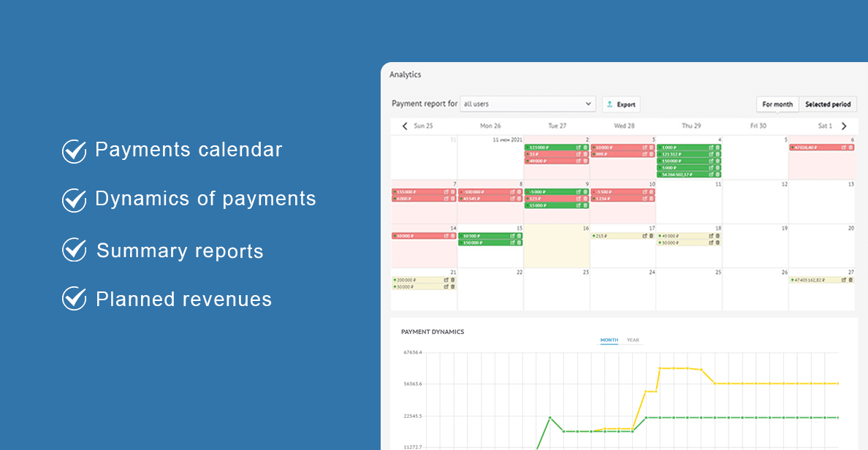The height and width of the screenshot is (450, 868).
Task: Click the yellow line peak on the chart
Action: (673, 368)
